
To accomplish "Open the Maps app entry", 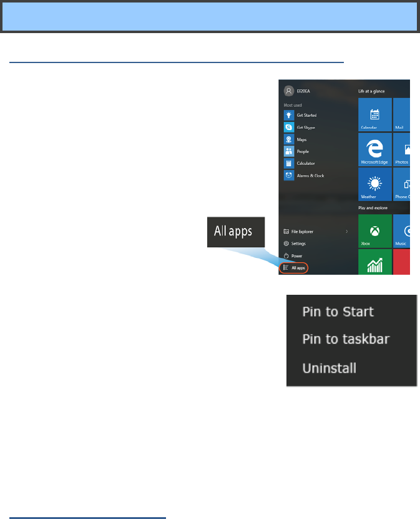I will tap(295, 139).
